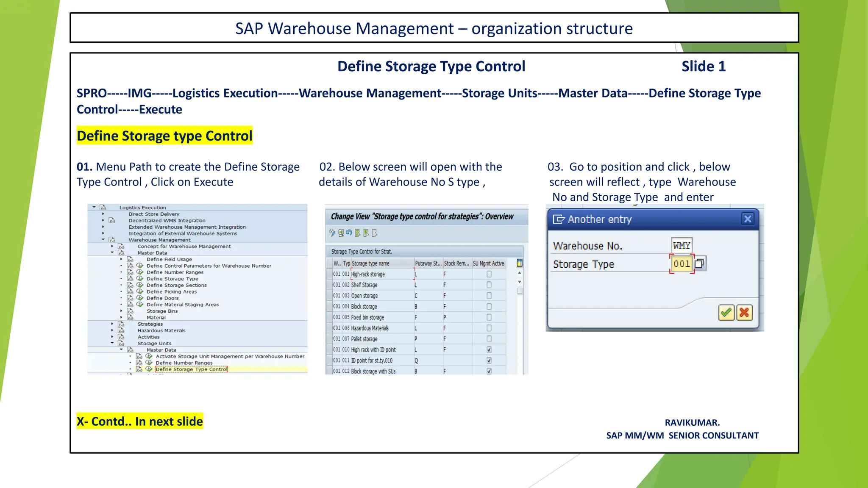Toggle SU Mgmt Active for Shelf Storage
The width and height of the screenshot is (868, 488).
(x=489, y=285)
